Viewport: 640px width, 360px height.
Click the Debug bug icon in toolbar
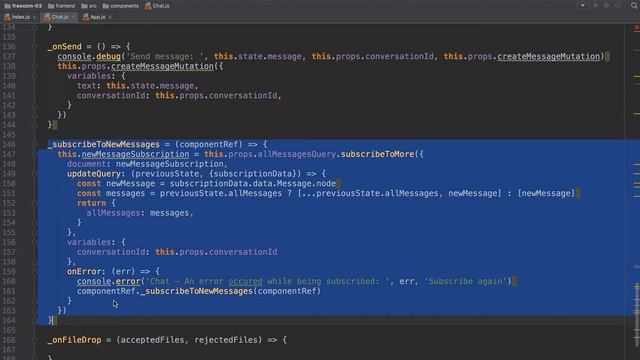click(607, 6)
